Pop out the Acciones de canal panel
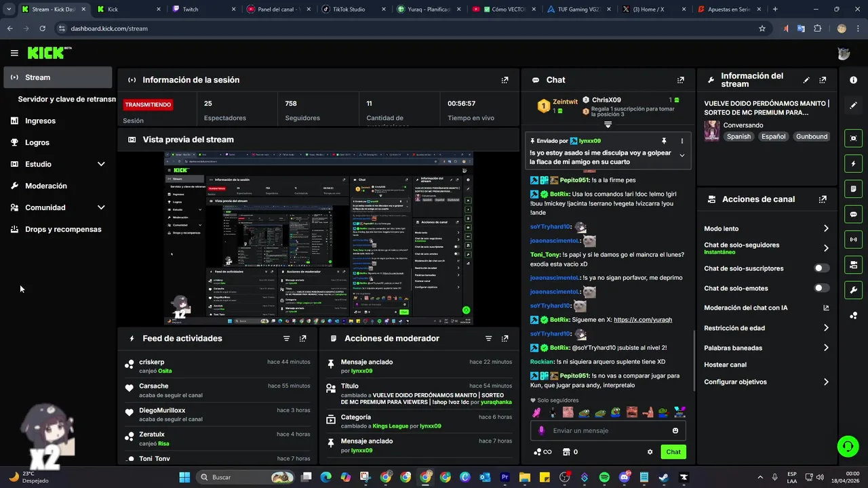The image size is (868, 488). click(x=823, y=199)
